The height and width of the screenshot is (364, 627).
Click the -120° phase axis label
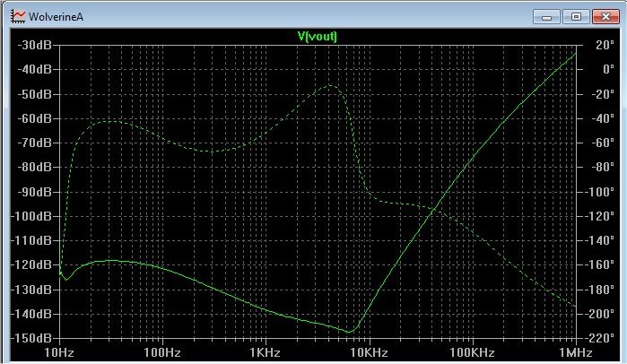click(x=600, y=216)
